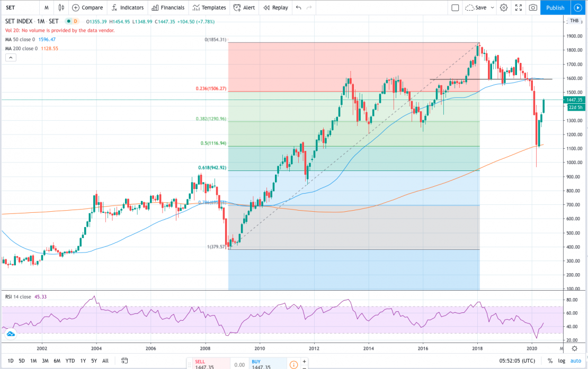Open the Go to date tool
The width and height of the screenshot is (588, 369).
[124, 361]
